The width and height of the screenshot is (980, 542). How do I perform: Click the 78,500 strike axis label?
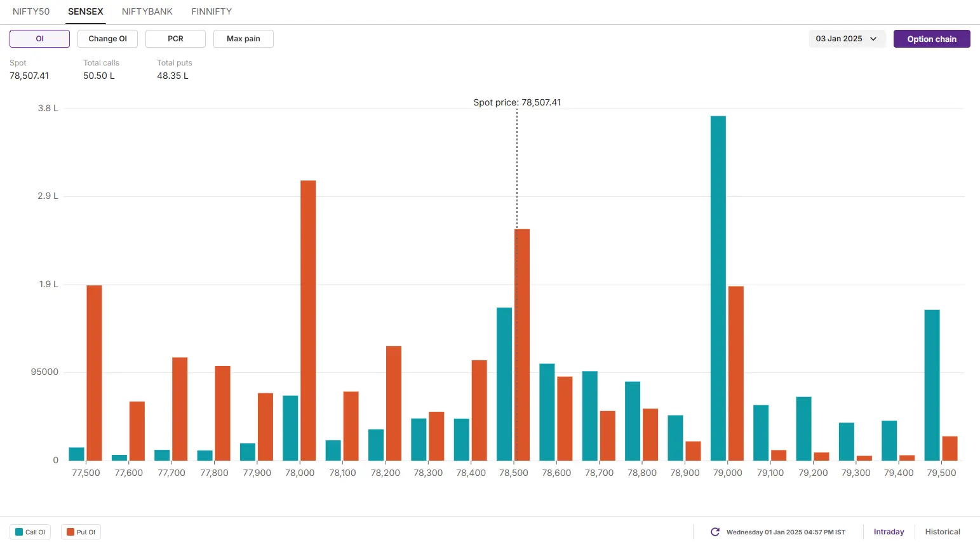(x=514, y=473)
